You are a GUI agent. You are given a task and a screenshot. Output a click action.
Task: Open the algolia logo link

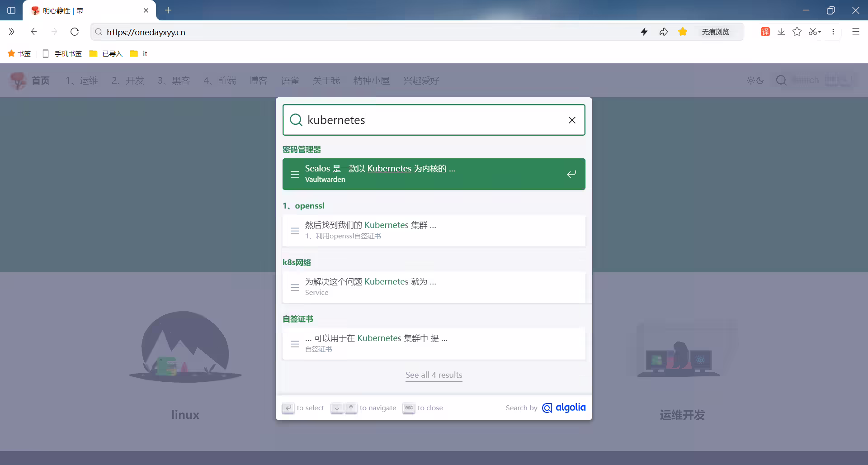click(564, 408)
